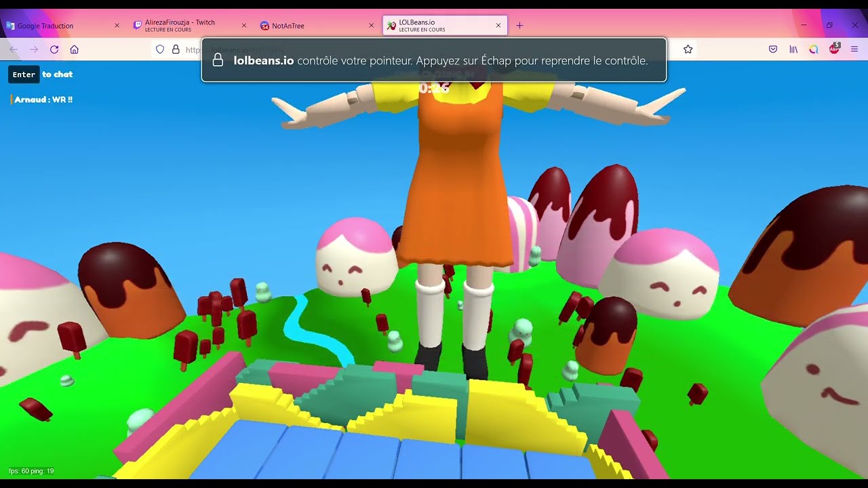This screenshot has width=868, height=488.
Task: Open the Firefox application menu
Action: pyautogui.click(x=854, y=49)
